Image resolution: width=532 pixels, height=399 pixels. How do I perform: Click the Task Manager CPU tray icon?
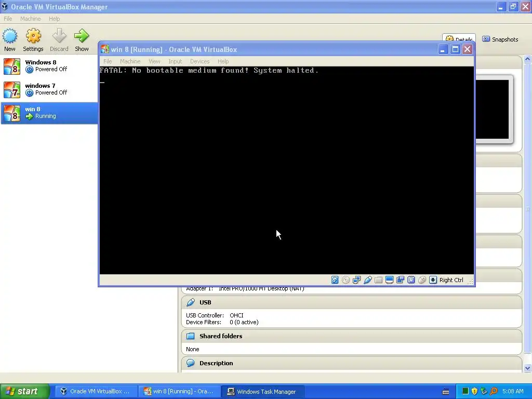[465, 391]
